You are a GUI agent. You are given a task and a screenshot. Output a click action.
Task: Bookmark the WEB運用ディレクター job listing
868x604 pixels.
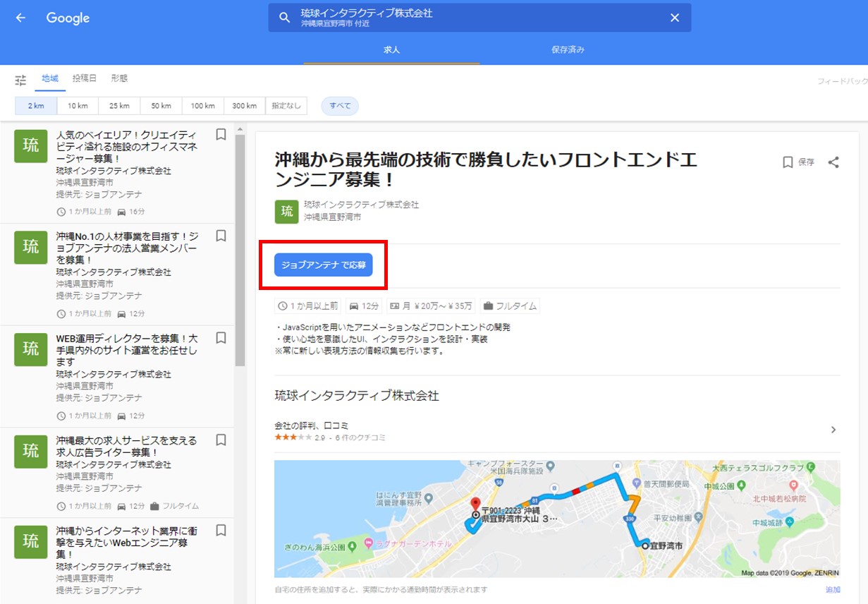[x=221, y=338]
